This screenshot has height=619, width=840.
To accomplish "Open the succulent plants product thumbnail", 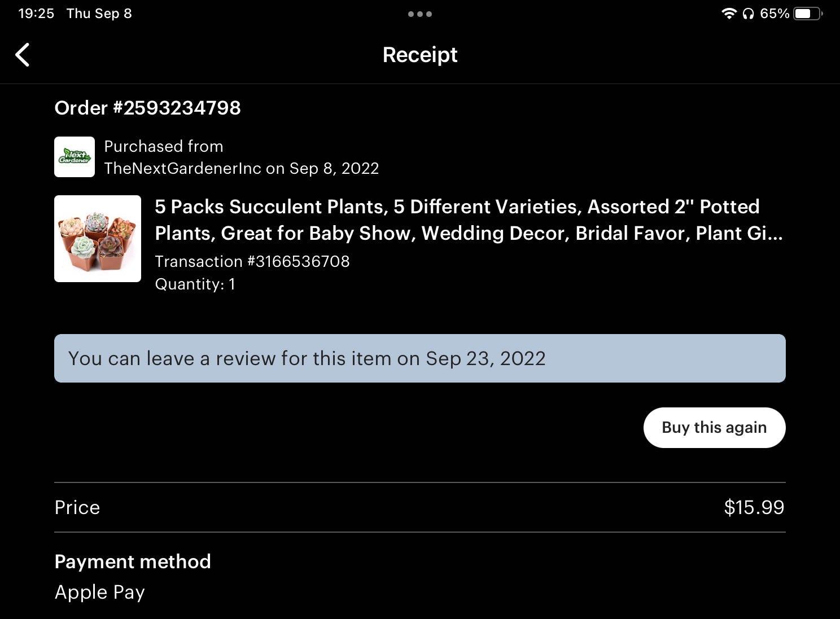I will [98, 239].
